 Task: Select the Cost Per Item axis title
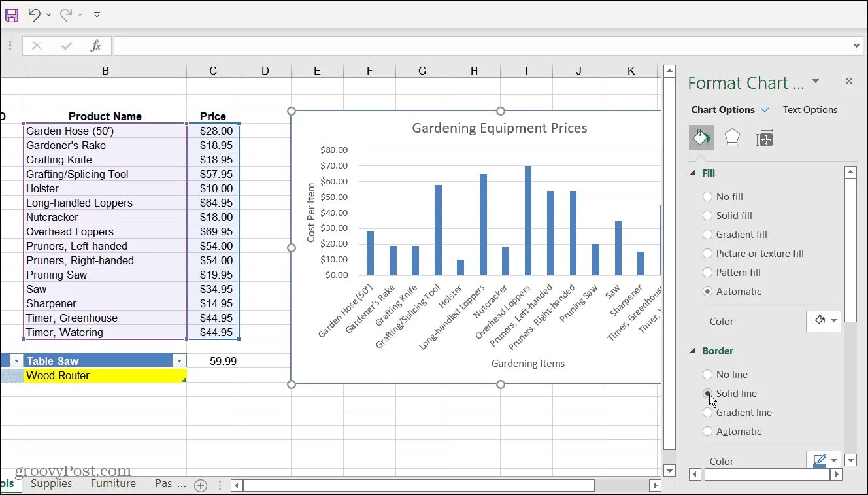point(311,213)
